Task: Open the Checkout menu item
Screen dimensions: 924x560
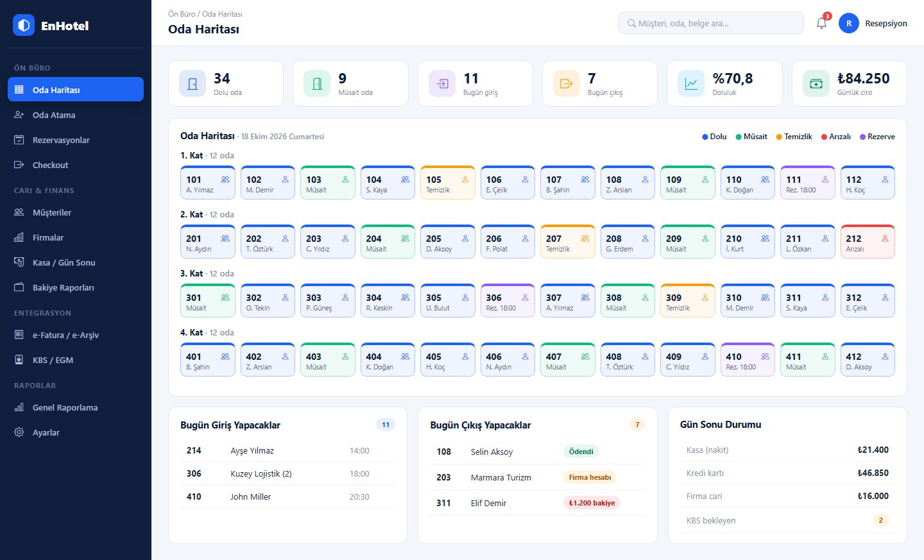Action: point(76,165)
